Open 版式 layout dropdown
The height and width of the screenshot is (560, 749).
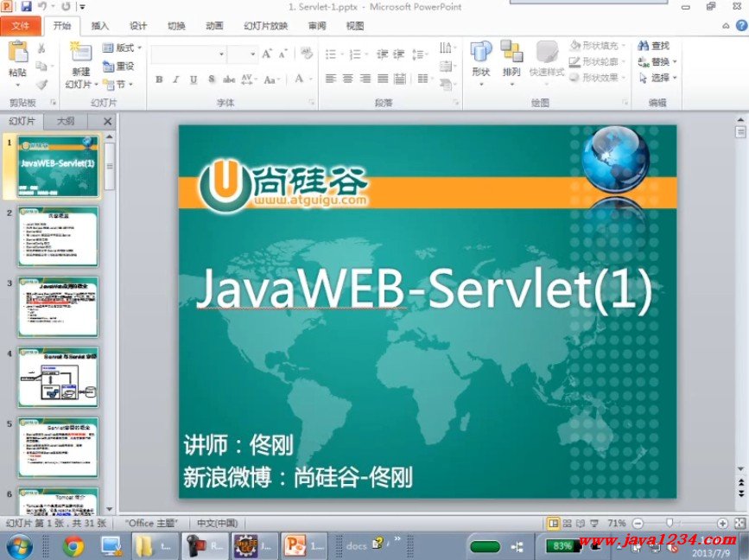pos(123,48)
